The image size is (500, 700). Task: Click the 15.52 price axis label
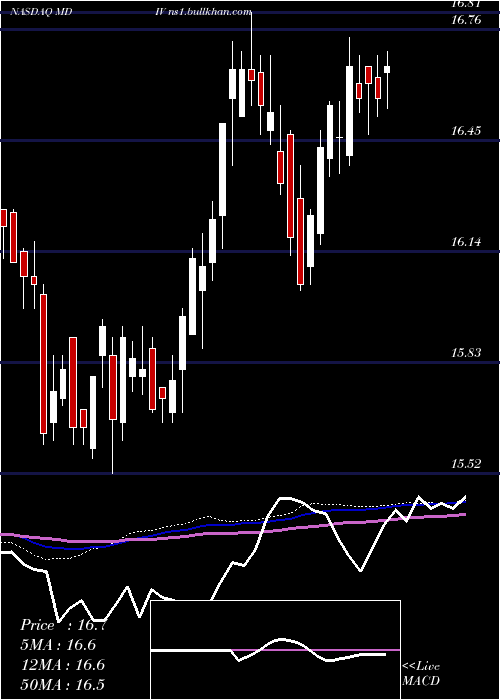pos(467,464)
